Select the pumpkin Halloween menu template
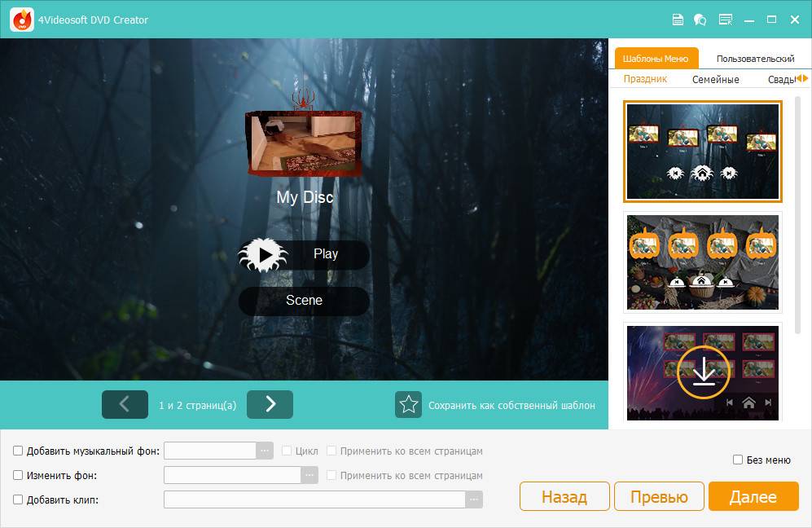Image resolution: width=812 pixels, height=528 pixels. (703, 262)
